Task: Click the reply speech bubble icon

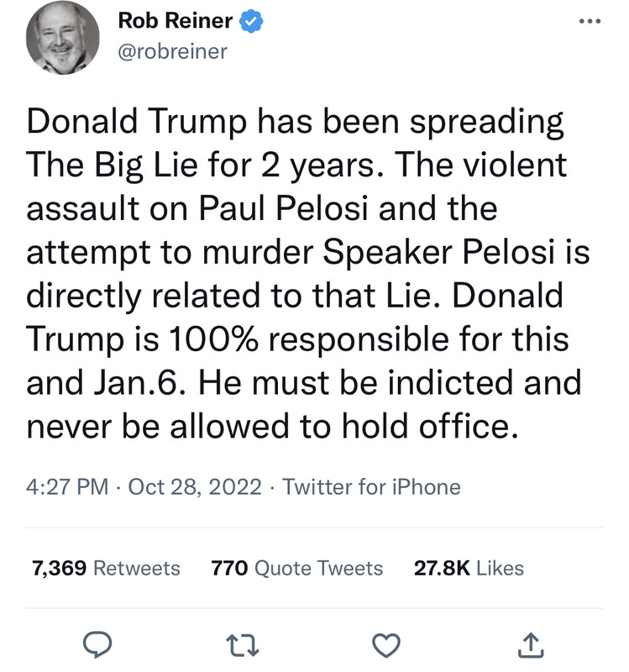Action: coord(97,644)
